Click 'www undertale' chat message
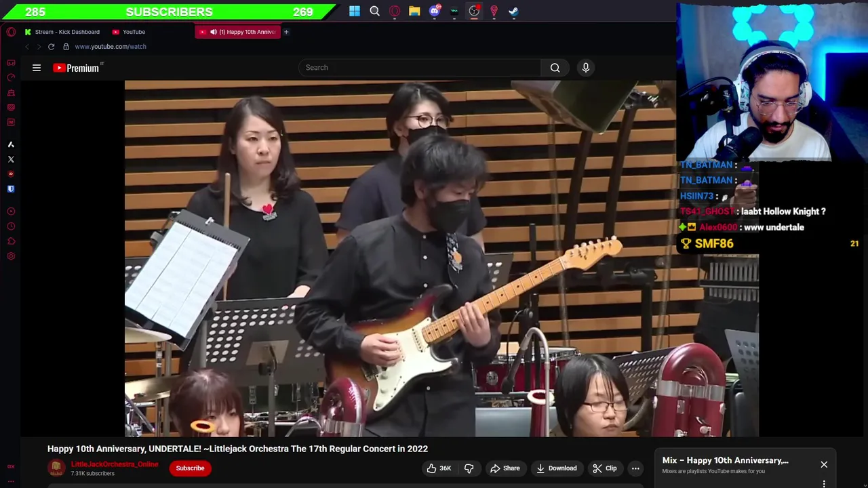Viewport: 868px width, 488px height. coord(774,228)
